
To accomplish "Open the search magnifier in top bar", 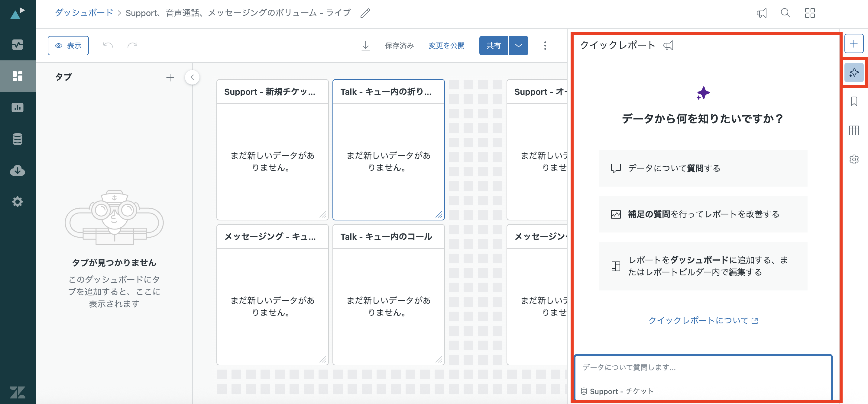I will [785, 13].
